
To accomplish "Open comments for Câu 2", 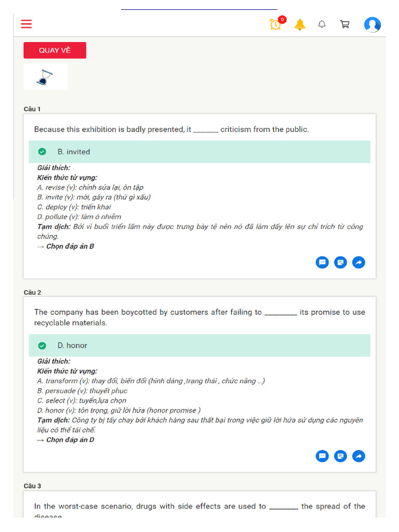I will pyautogui.click(x=322, y=456).
